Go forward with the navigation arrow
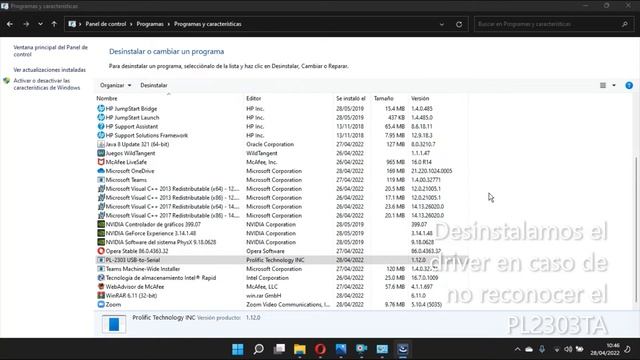This screenshot has height=360, width=640. tap(26, 24)
